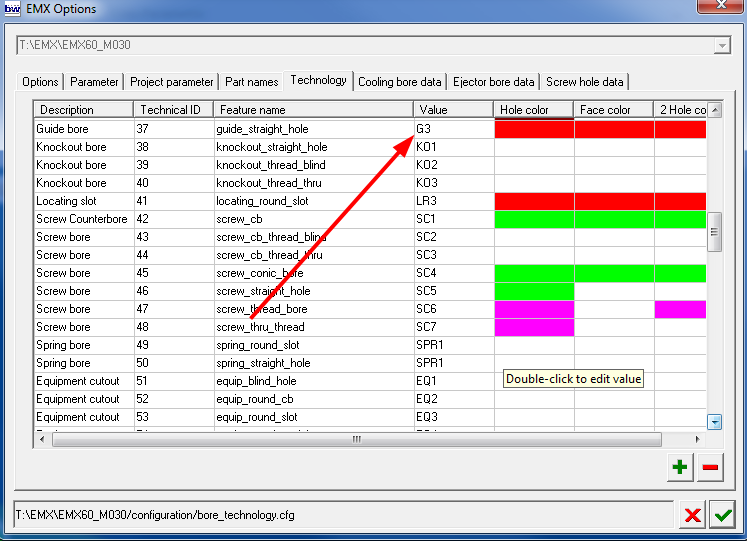747x541 pixels.
Task: Click the horizontal scrollbar thumb
Action: [357, 439]
